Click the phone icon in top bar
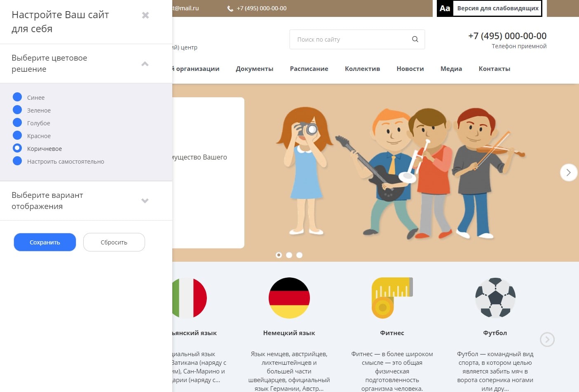Image resolution: width=579 pixels, height=392 pixels. 230,8
